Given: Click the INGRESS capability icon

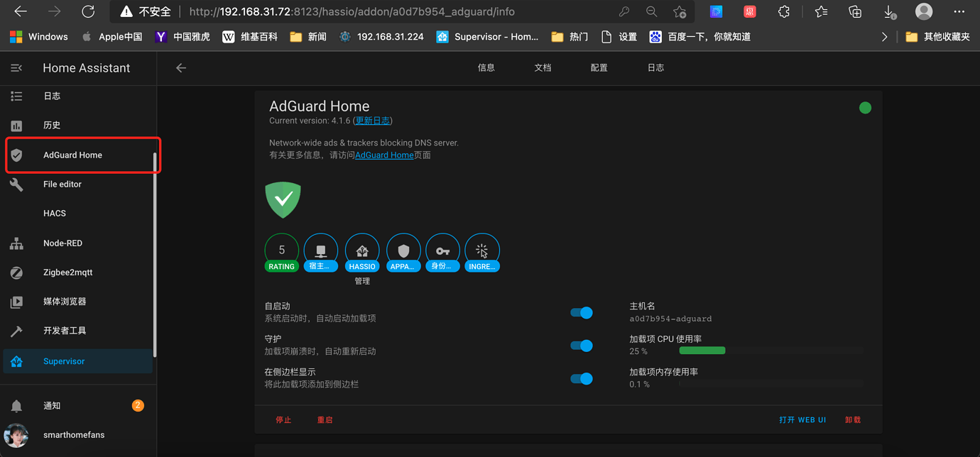Looking at the screenshot, I should [482, 249].
